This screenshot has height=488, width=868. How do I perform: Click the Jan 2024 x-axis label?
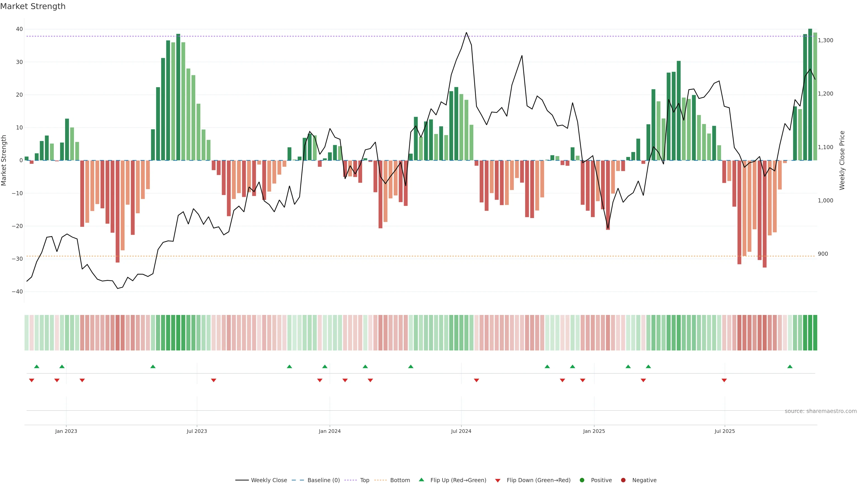pos(330,431)
